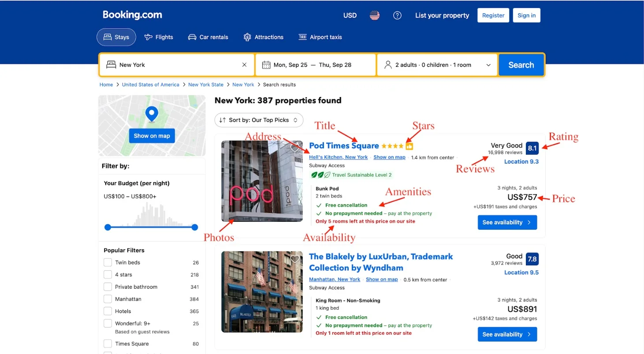Click the blue Search button

(x=521, y=65)
